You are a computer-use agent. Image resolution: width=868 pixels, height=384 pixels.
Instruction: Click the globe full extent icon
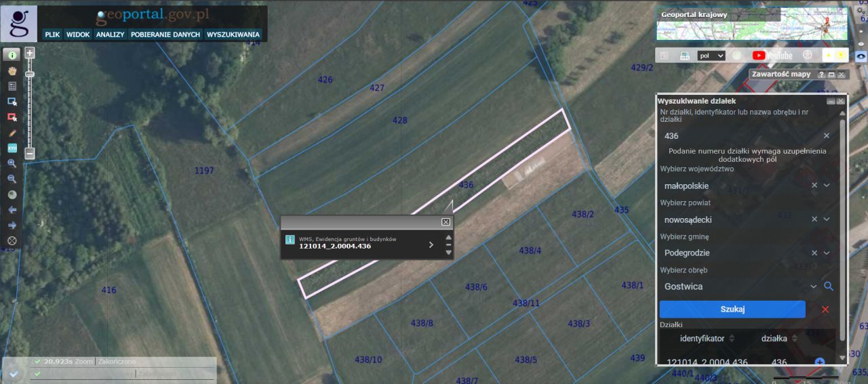pyautogui.click(x=12, y=194)
